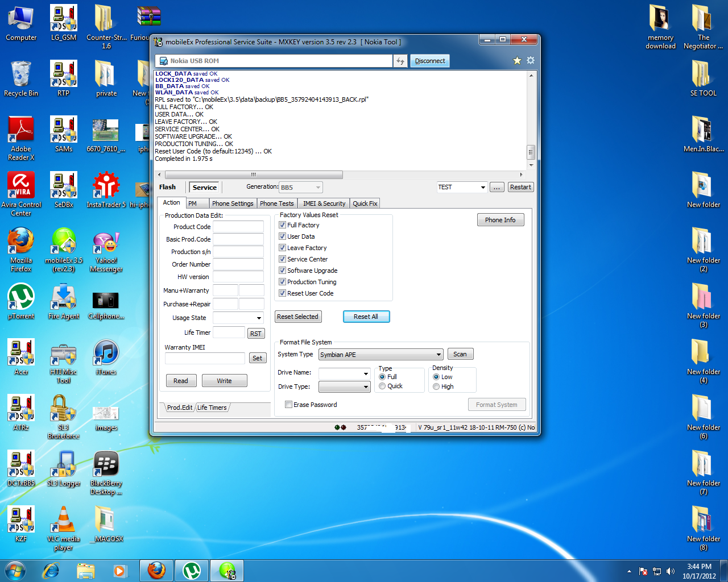This screenshot has height=582, width=728.
Task: Click the Reset Selected button
Action: coord(298,317)
